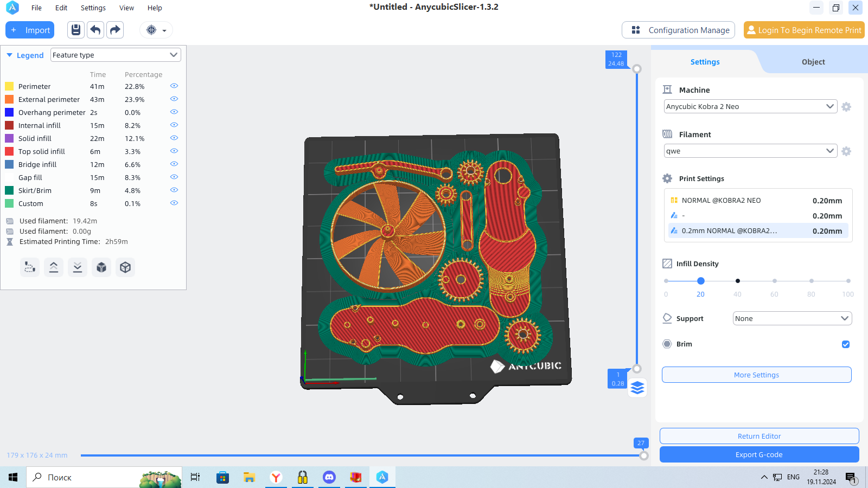Viewport: 868px width, 488px height.
Task: Collapse the Legend panel
Action: (9, 55)
